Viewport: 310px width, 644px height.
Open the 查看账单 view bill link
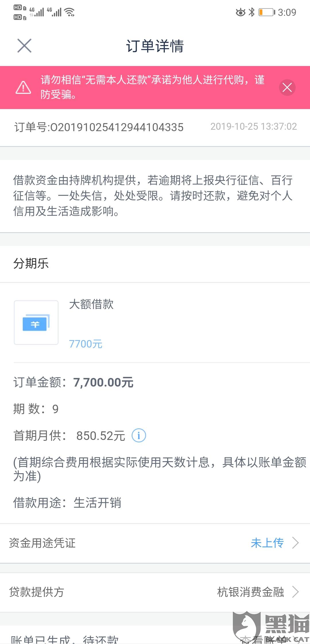tap(263, 639)
